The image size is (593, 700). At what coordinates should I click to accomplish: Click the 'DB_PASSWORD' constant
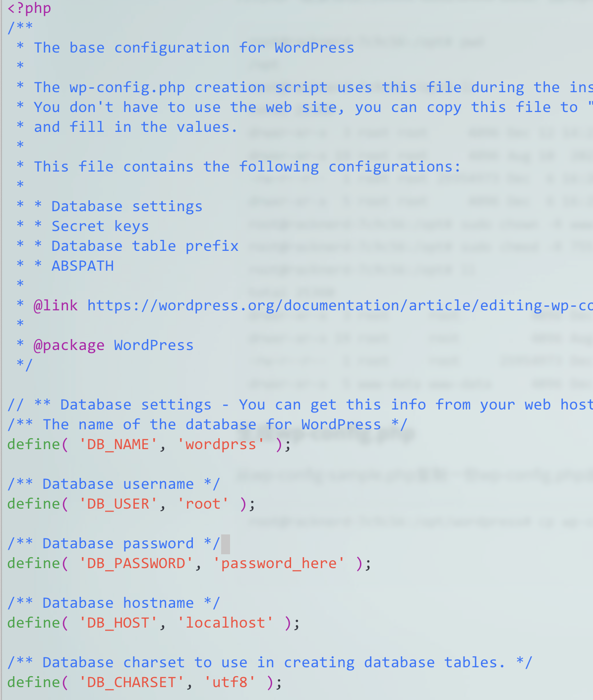click(x=136, y=563)
